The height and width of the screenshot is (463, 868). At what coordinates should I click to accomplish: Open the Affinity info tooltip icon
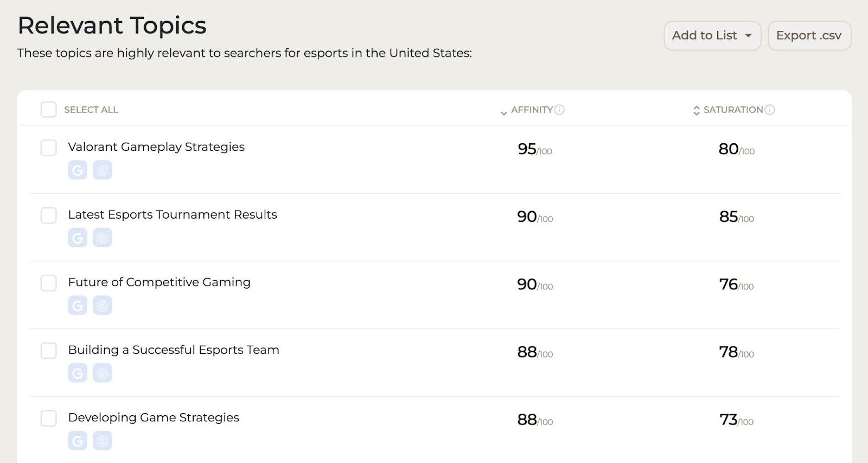point(560,110)
